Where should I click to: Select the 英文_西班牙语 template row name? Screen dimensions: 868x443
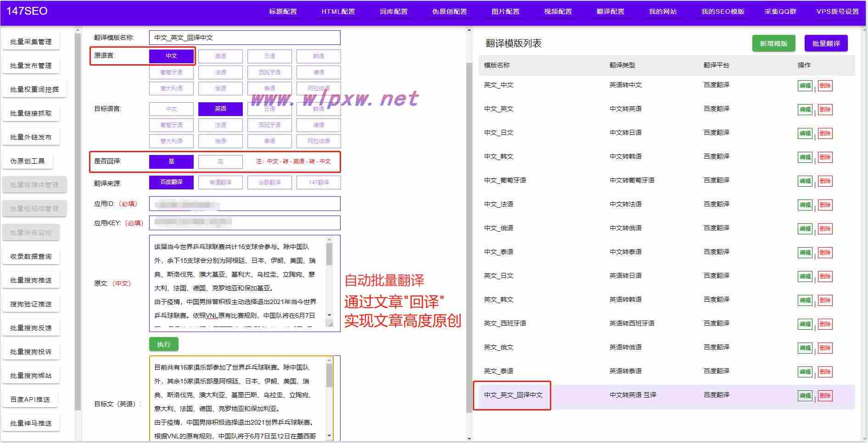pyautogui.click(x=505, y=323)
